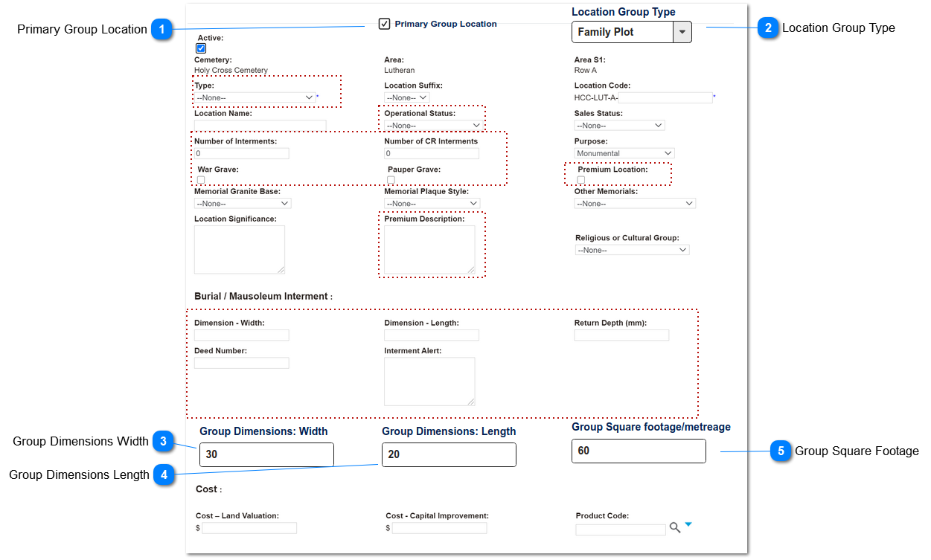Click the Group Square footage/metreage field

[639, 451]
